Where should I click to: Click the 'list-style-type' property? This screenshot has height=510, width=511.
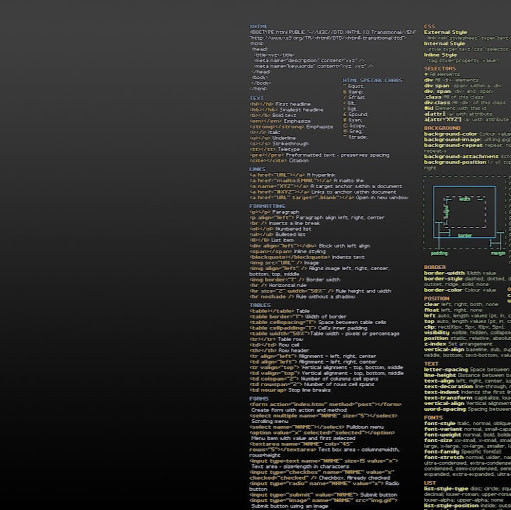(446, 489)
